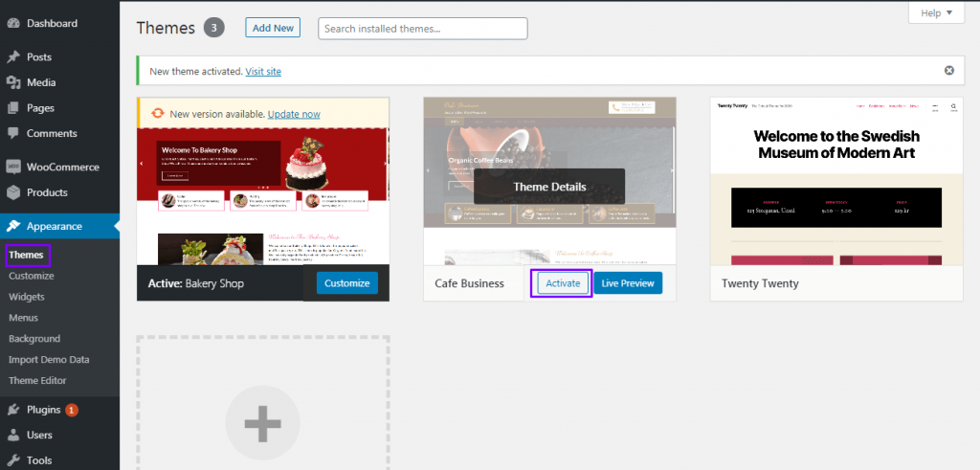Open the Theme Editor submenu item

coord(37,380)
